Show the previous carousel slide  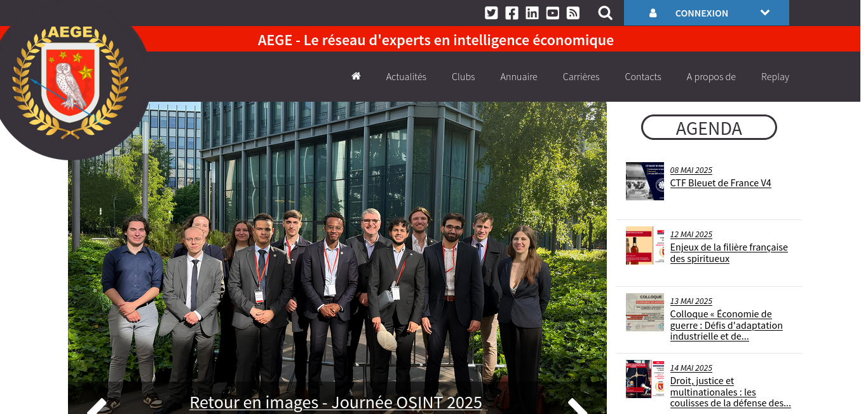(x=97, y=406)
